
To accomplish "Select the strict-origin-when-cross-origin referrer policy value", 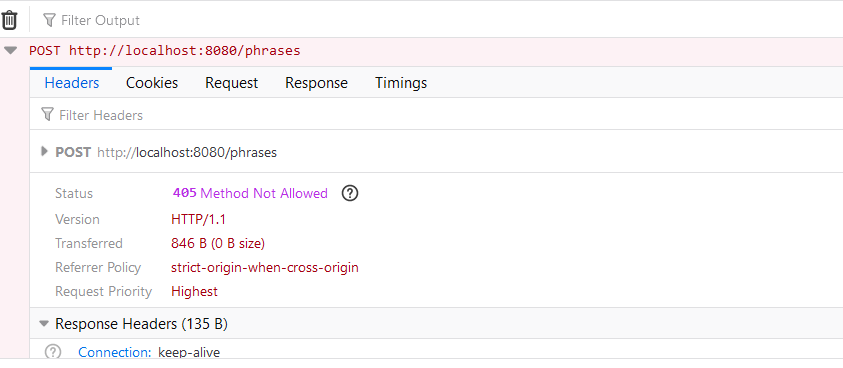I will coord(265,267).
